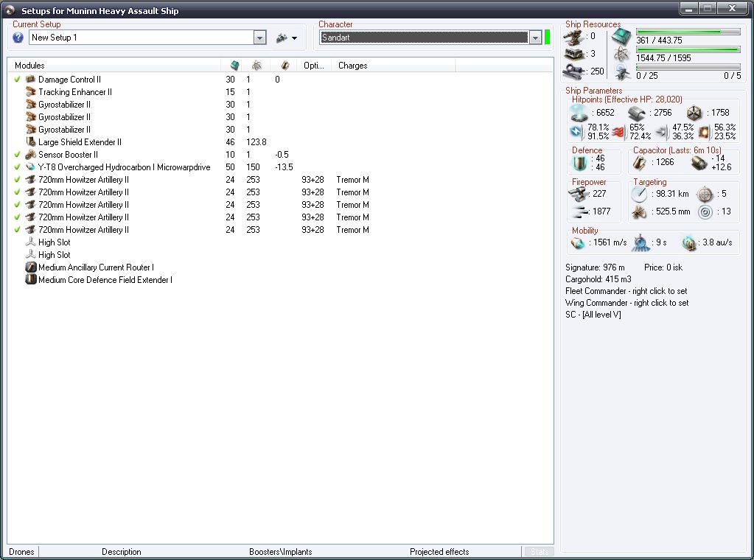Expand the Character selection dropdown

(x=535, y=38)
